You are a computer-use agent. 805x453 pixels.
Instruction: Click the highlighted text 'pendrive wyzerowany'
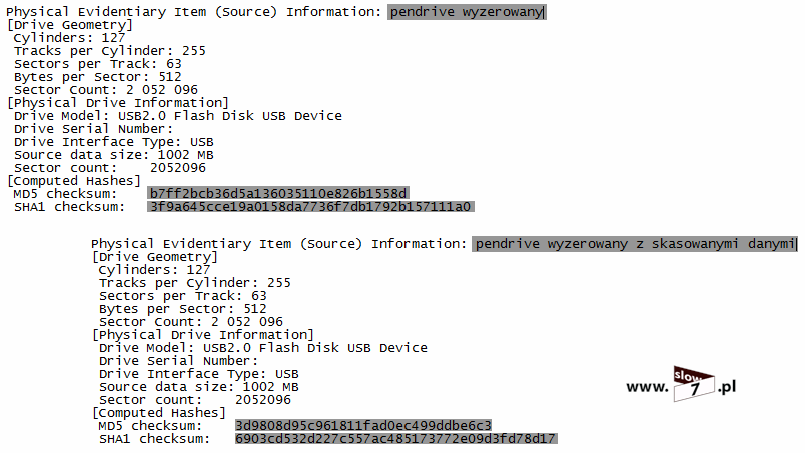click(466, 12)
